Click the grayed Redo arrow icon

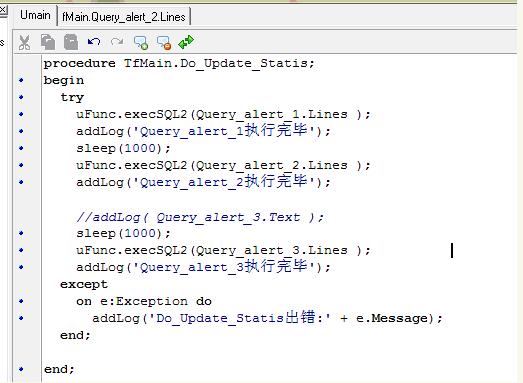[117, 42]
